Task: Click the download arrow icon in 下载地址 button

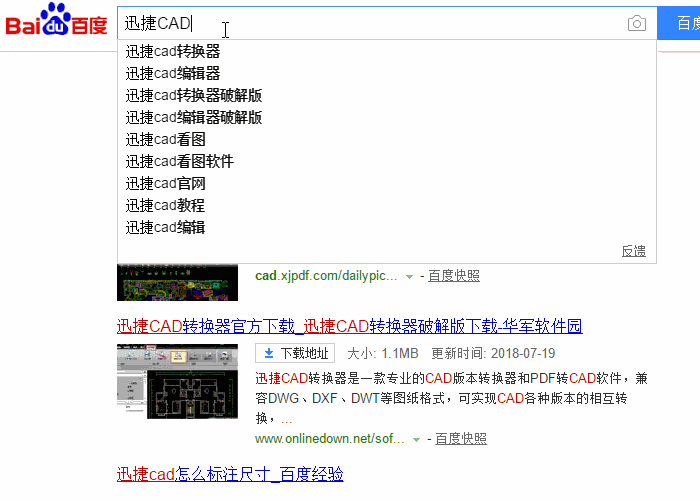Action: pos(269,354)
